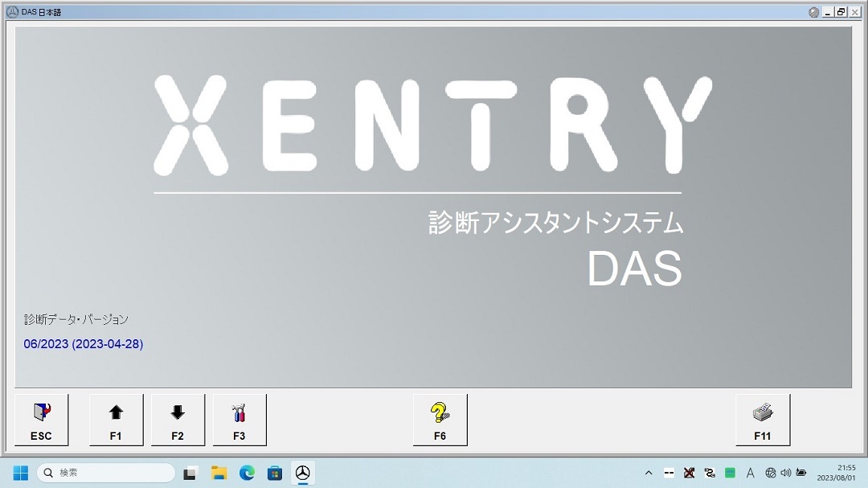Close the DAS window
The image size is (868, 488).
tap(854, 12)
